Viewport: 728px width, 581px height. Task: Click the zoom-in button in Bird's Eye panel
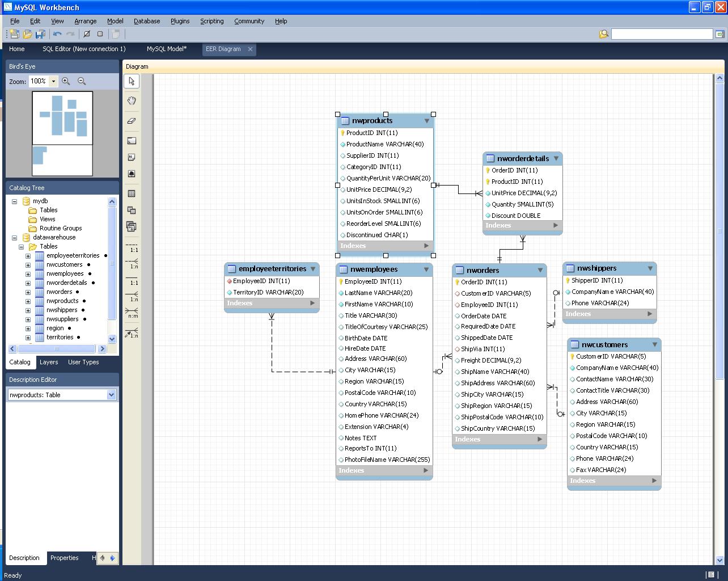coord(66,81)
